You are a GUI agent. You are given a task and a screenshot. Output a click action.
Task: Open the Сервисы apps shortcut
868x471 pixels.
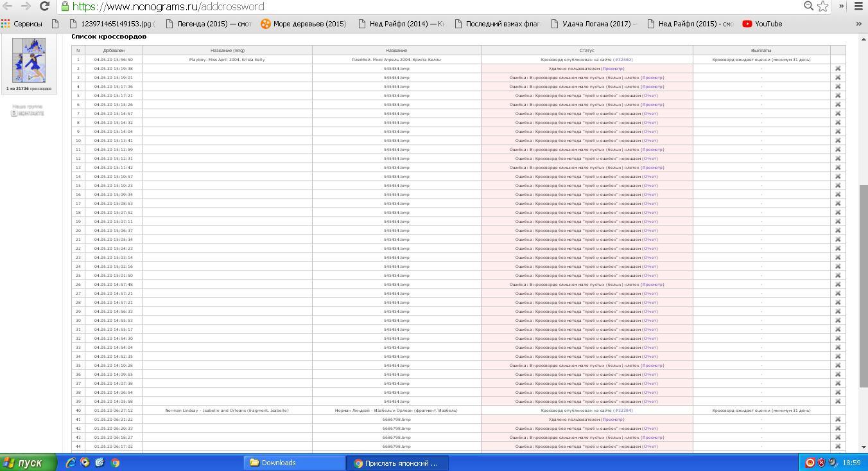click(22, 24)
